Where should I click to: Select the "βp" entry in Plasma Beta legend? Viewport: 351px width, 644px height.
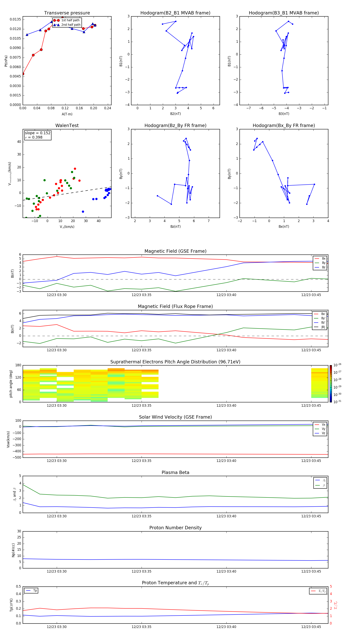point(320,480)
